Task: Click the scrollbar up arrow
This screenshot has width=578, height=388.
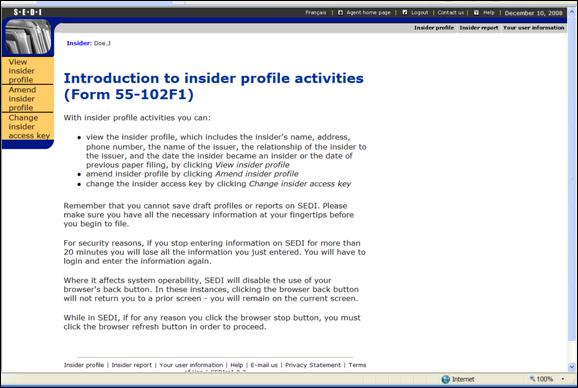Action: (x=572, y=11)
